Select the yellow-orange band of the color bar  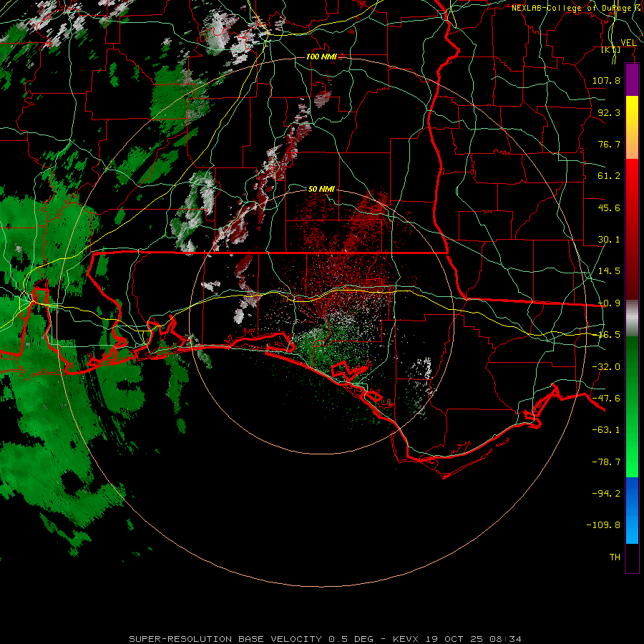coord(632,127)
